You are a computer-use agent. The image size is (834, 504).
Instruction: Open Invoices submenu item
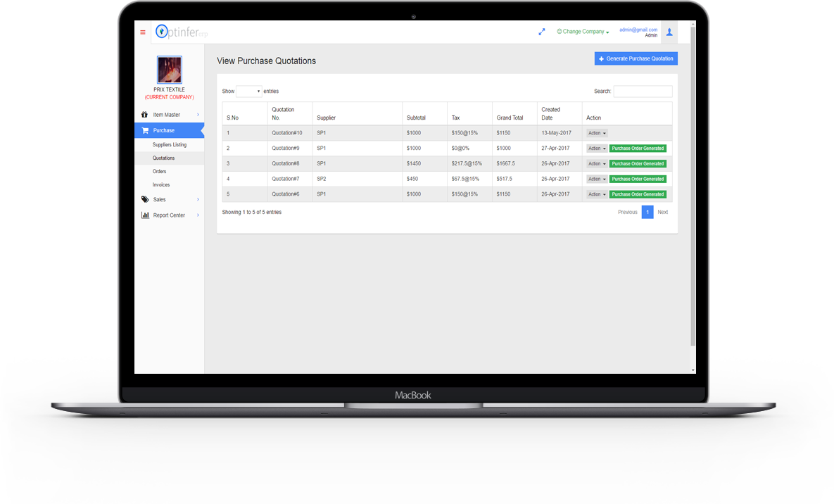[x=169, y=184]
